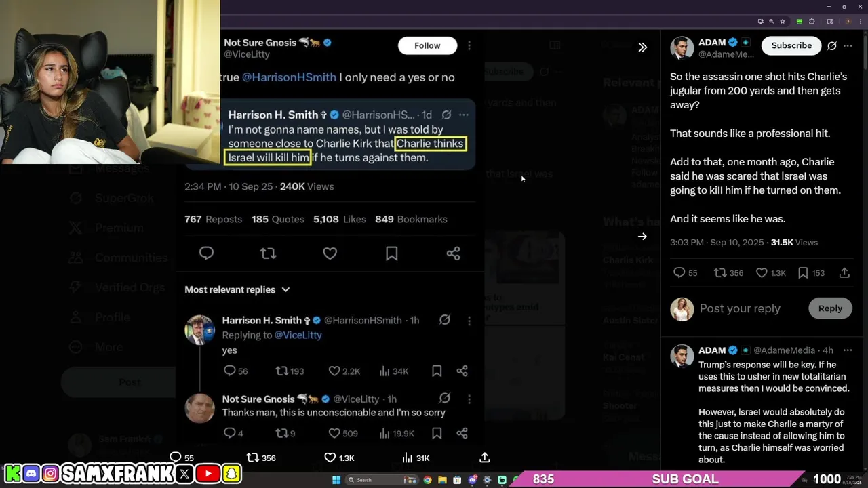Repost ADAM's post with 356 reposts
The height and width of the screenshot is (488, 868).
point(729,272)
